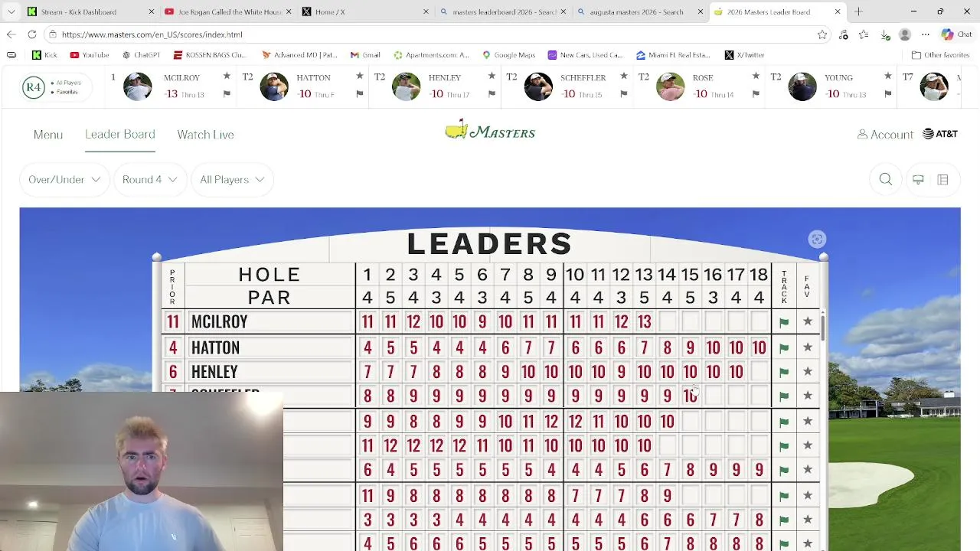
Task: Go to Watch Live
Action: 205,135
